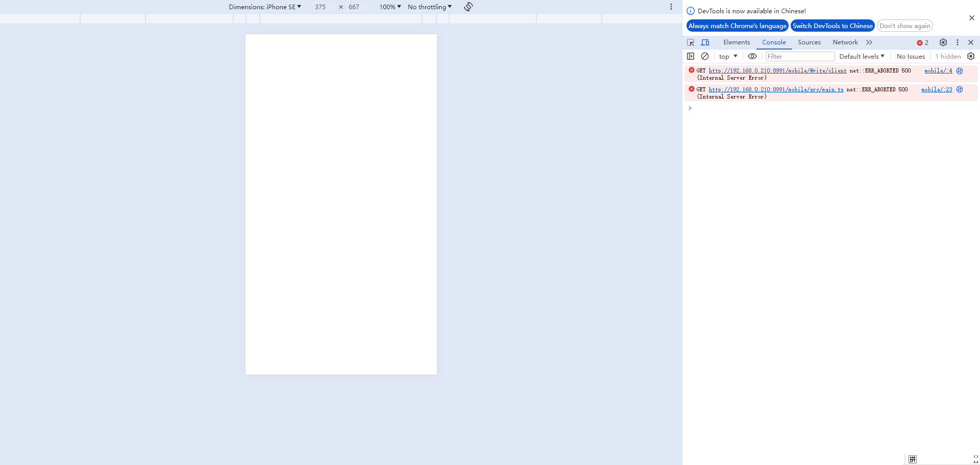Image resolution: width=980 pixels, height=465 pixels.
Task: Activate the inspect element picker icon
Action: (x=691, y=42)
